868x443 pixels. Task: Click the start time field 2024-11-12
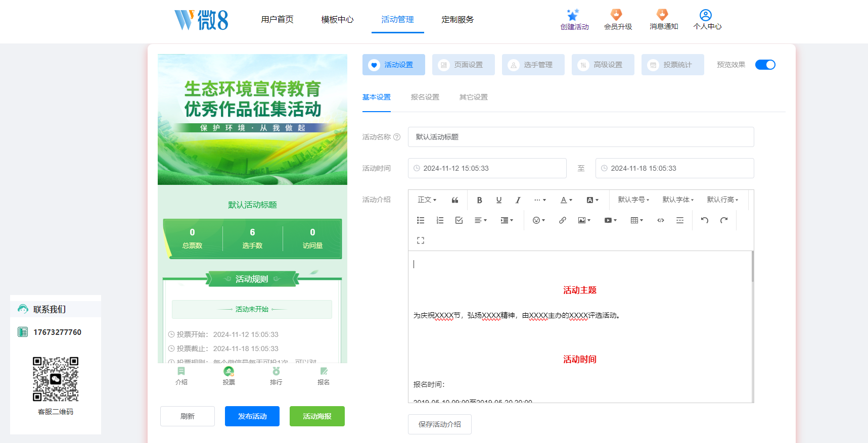point(487,168)
